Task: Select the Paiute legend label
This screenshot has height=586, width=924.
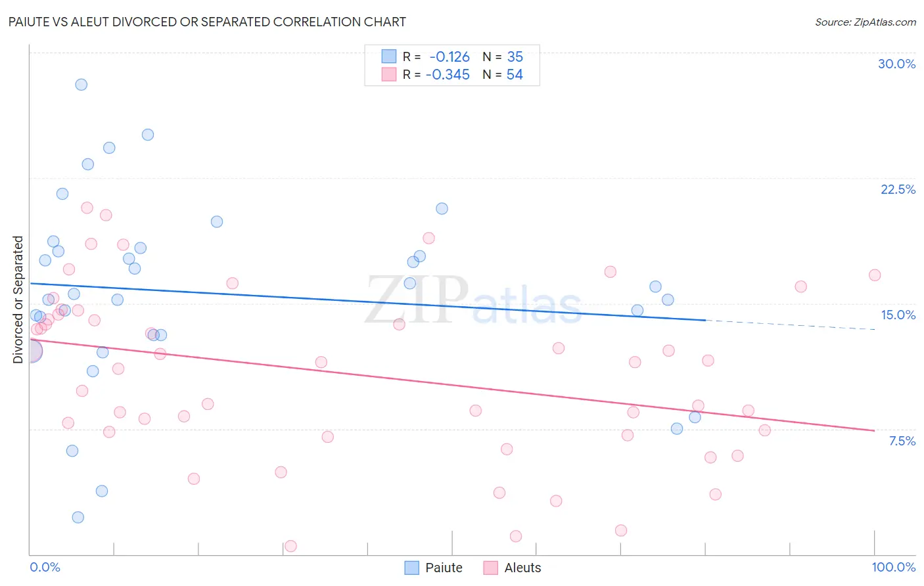Action: pos(444,568)
